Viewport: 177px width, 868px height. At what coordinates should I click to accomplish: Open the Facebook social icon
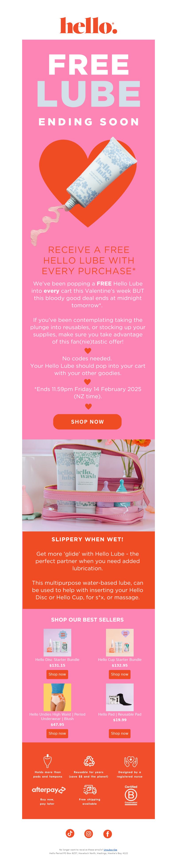tap(107, 834)
